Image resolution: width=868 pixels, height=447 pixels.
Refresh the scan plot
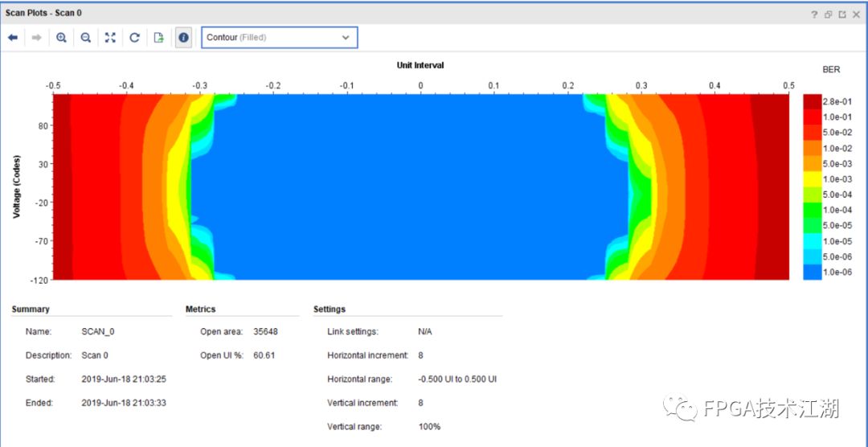click(135, 38)
